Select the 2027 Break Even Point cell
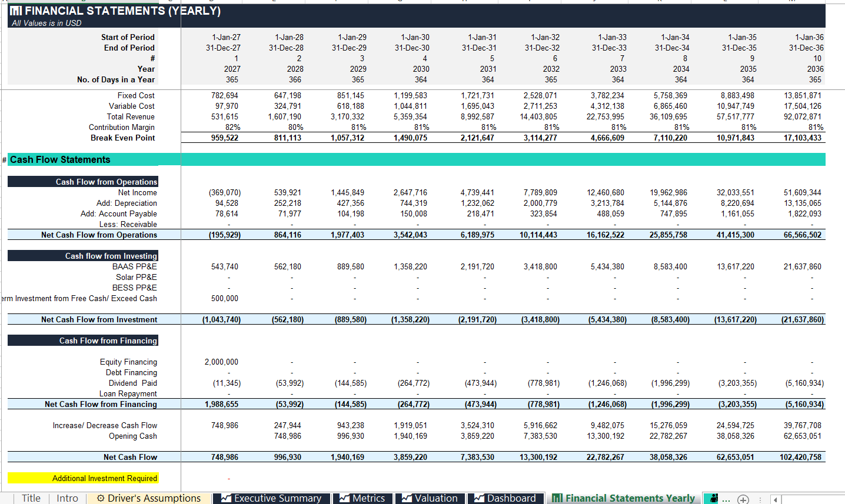This screenshot has height=504, width=845. click(x=225, y=138)
